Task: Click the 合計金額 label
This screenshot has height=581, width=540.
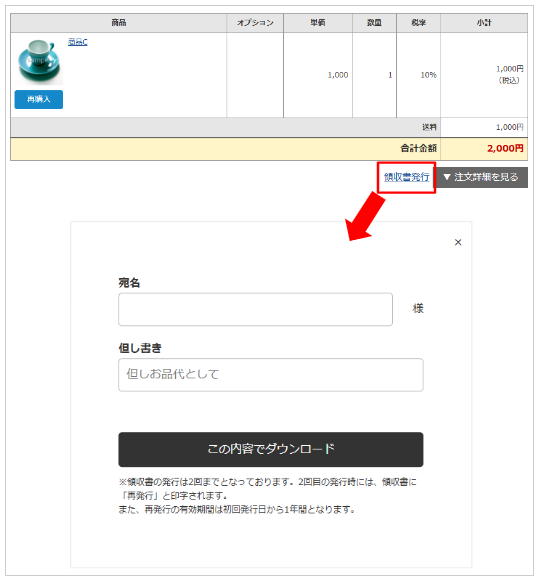Action: click(418, 149)
